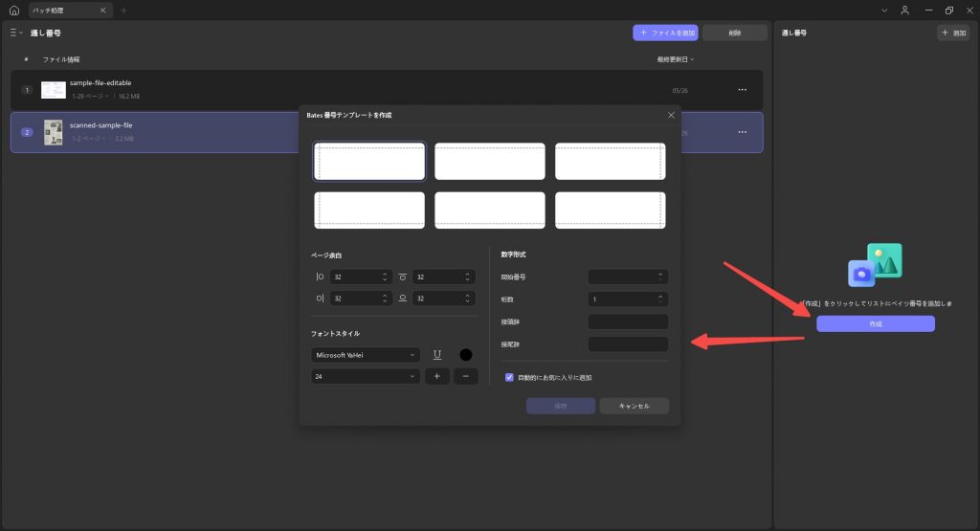Viewport: 980px width, 531px height.
Task: Adjust the 開始番号 stepper arrows
Action: [x=660, y=277]
